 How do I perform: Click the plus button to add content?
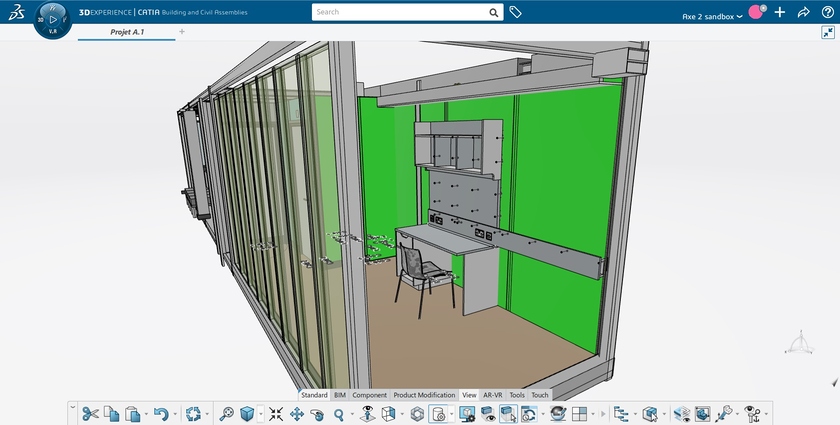click(780, 13)
